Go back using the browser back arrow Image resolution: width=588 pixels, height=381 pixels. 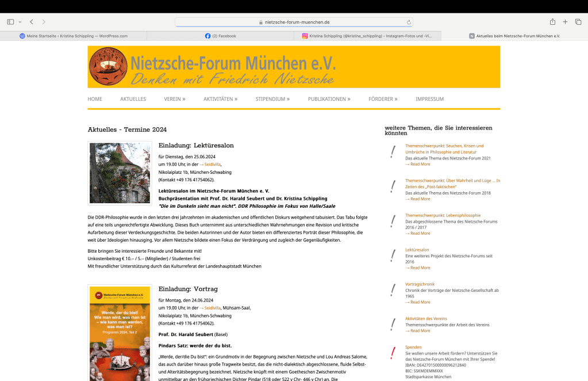tap(32, 22)
